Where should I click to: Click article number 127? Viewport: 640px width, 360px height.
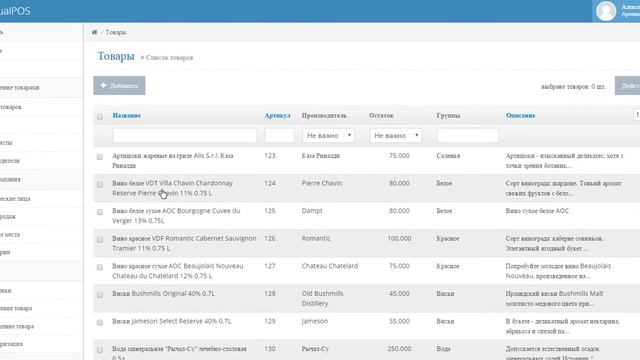pyautogui.click(x=270, y=266)
